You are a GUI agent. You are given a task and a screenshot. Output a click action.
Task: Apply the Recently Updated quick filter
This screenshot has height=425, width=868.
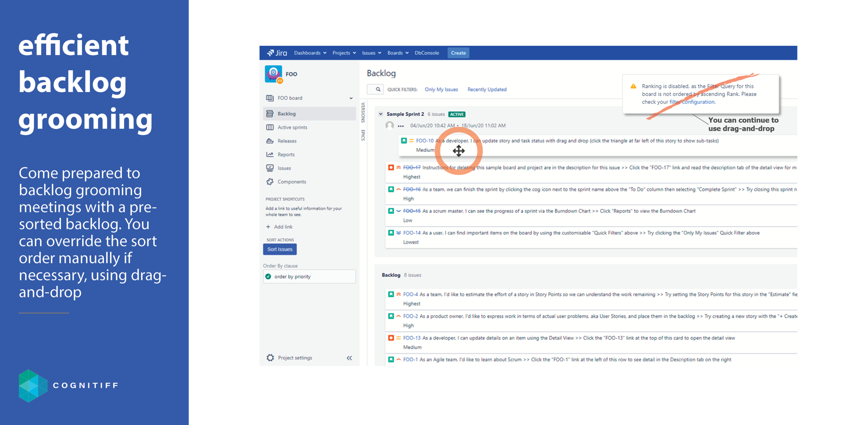click(x=487, y=90)
